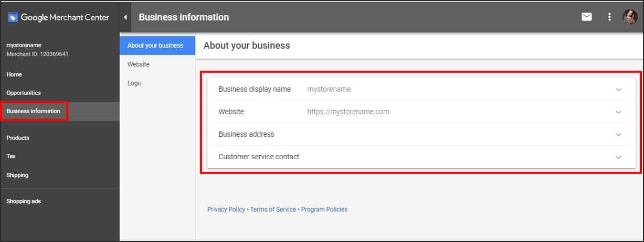
Task: Open the mail notifications icon
Action: [587, 17]
